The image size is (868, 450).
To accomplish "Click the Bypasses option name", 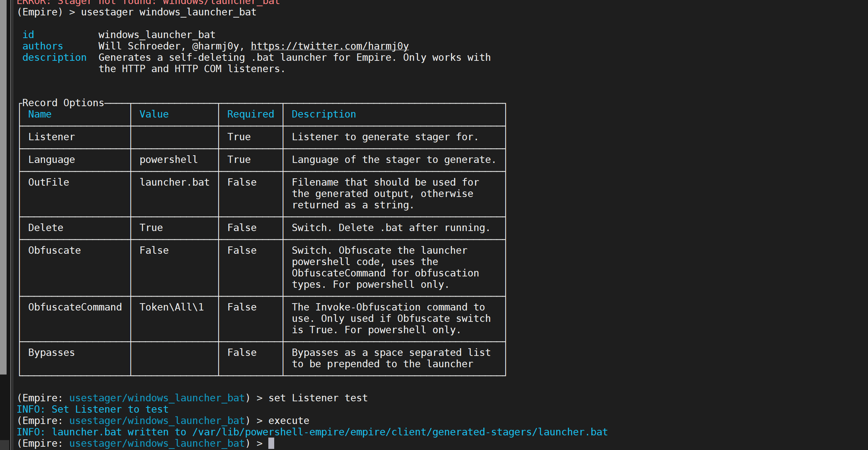I will tap(52, 353).
